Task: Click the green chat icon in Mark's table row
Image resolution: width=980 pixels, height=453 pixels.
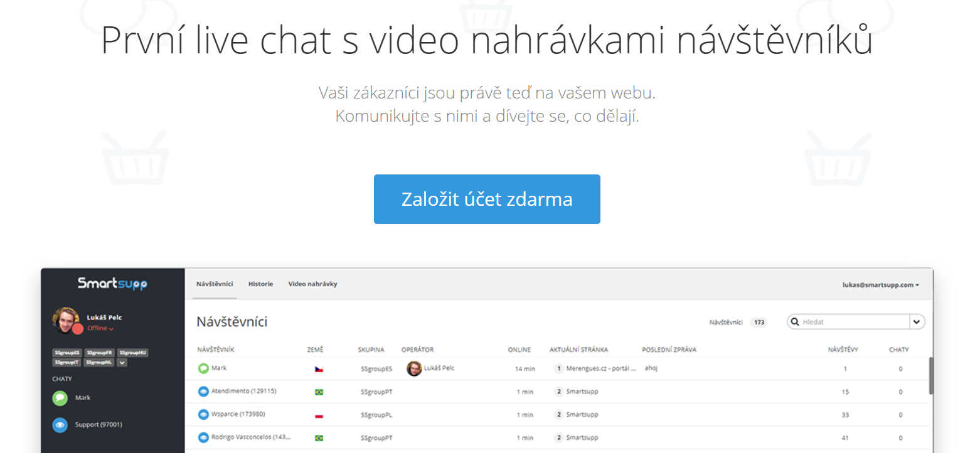Action: pos(203,368)
